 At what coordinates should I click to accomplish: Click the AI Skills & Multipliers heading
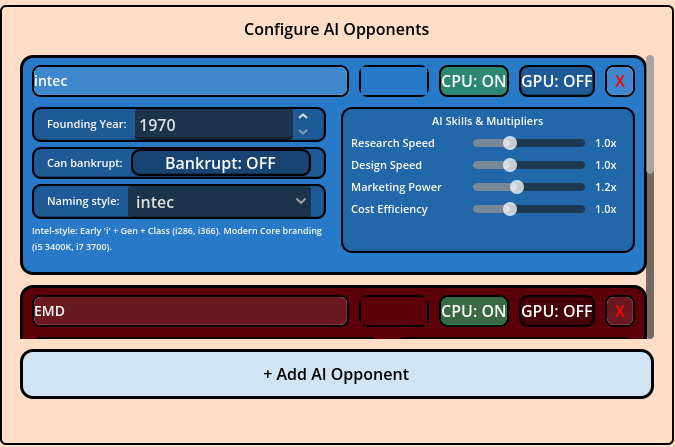coord(487,121)
